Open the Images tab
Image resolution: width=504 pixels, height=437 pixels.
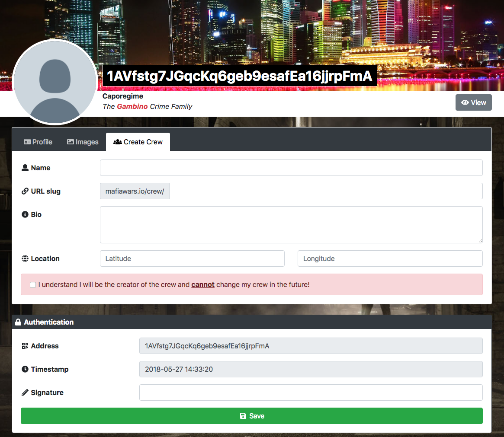coord(83,142)
